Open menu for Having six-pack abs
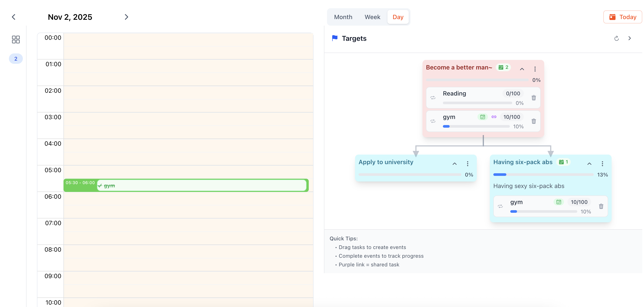This screenshot has width=644, height=307. pos(602,164)
